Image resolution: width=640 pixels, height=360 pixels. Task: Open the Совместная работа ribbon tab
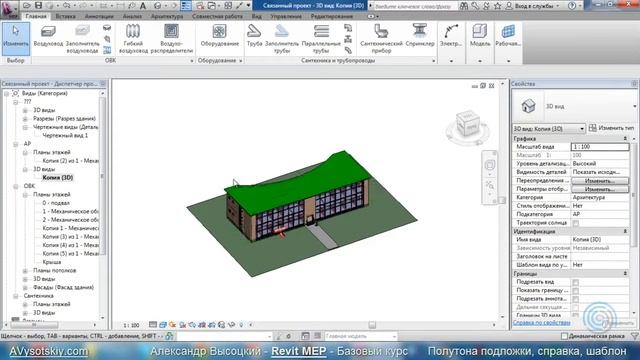click(x=217, y=16)
